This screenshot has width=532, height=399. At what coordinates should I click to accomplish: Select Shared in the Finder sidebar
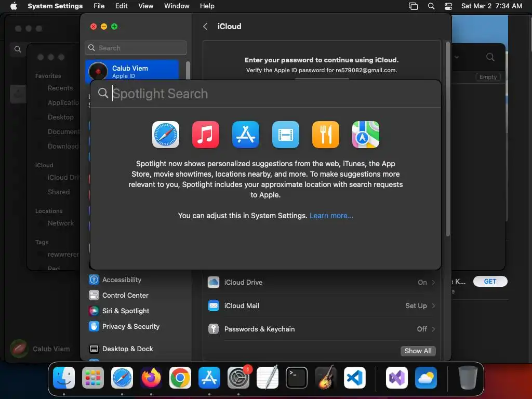(x=58, y=192)
